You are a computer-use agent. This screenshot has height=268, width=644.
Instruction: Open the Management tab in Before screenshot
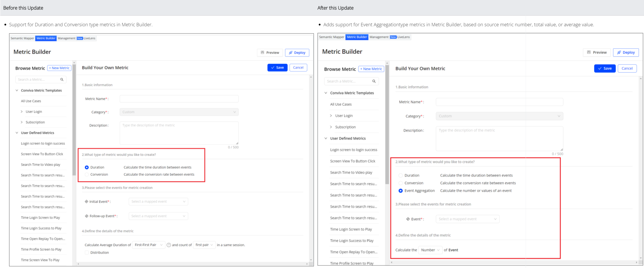[x=67, y=38]
